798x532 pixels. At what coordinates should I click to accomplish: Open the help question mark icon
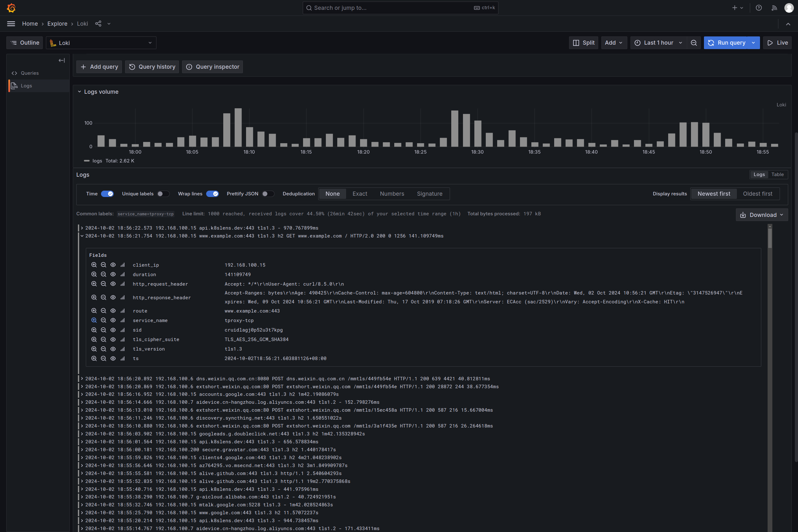tap(759, 8)
